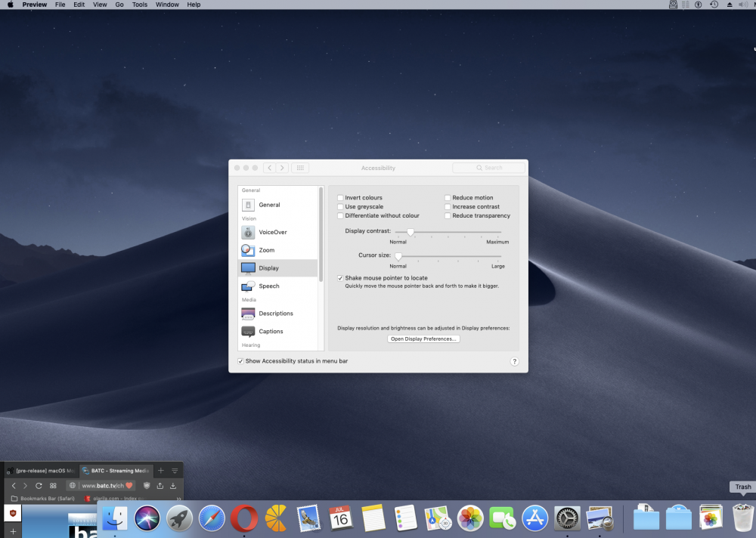The height and width of the screenshot is (538, 756).
Task: Go forward in Accessibility window
Action: point(282,168)
